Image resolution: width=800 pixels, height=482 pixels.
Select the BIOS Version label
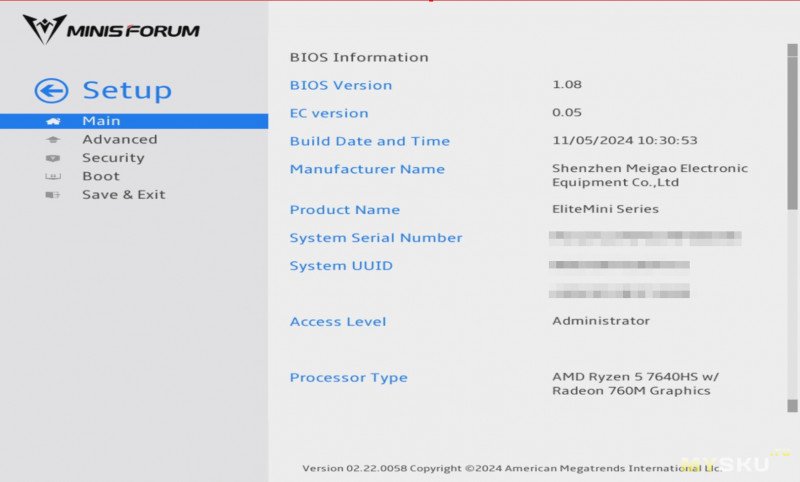341,85
